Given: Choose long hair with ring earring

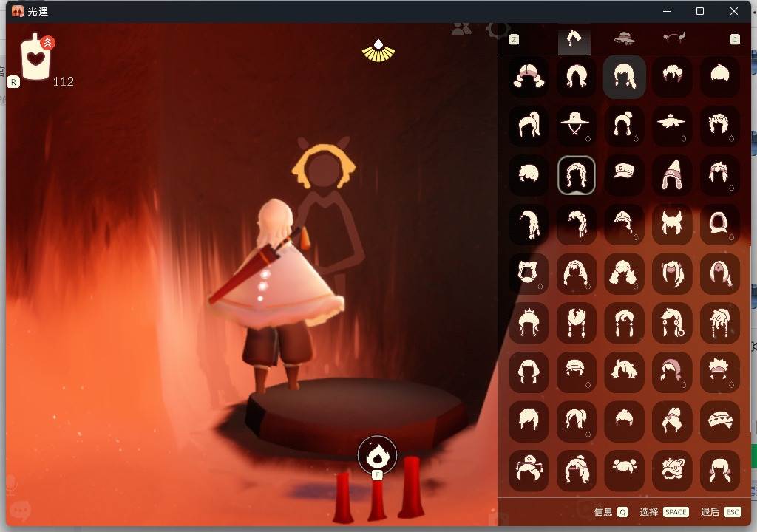Looking at the screenshot, I should [671, 322].
